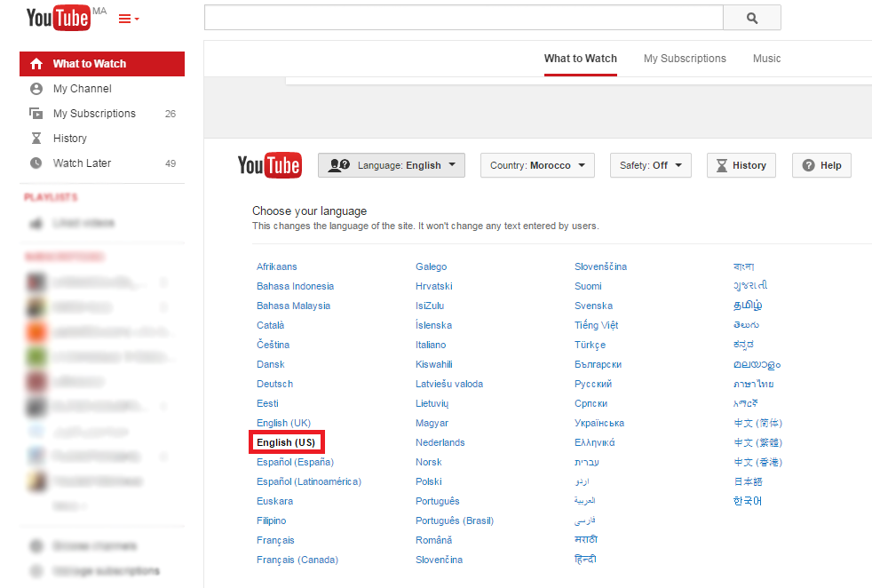872x588 pixels.
Task: Click the hourglass icon on footer History button
Action: point(721,165)
